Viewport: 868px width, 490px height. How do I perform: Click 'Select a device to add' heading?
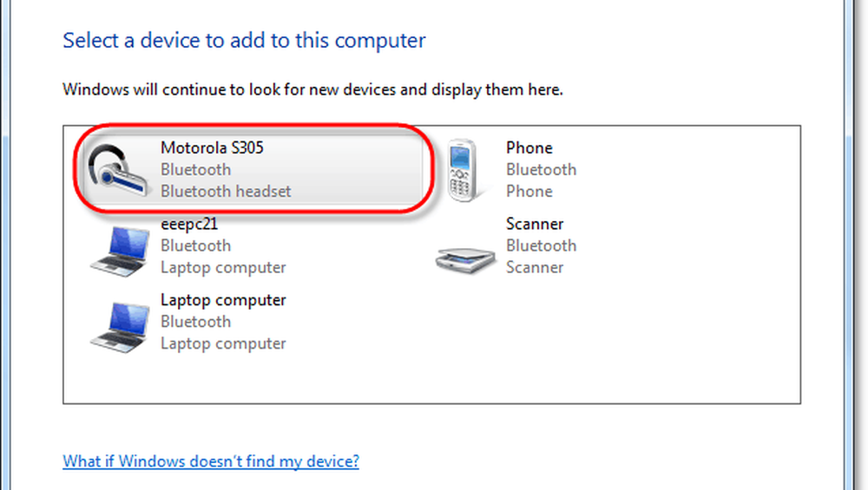(x=244, y=41)
